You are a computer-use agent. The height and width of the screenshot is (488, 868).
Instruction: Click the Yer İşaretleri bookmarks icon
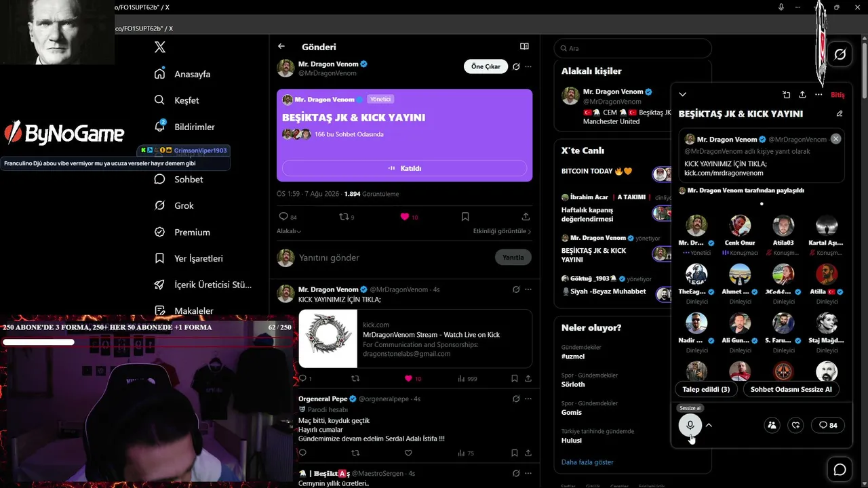159,258
